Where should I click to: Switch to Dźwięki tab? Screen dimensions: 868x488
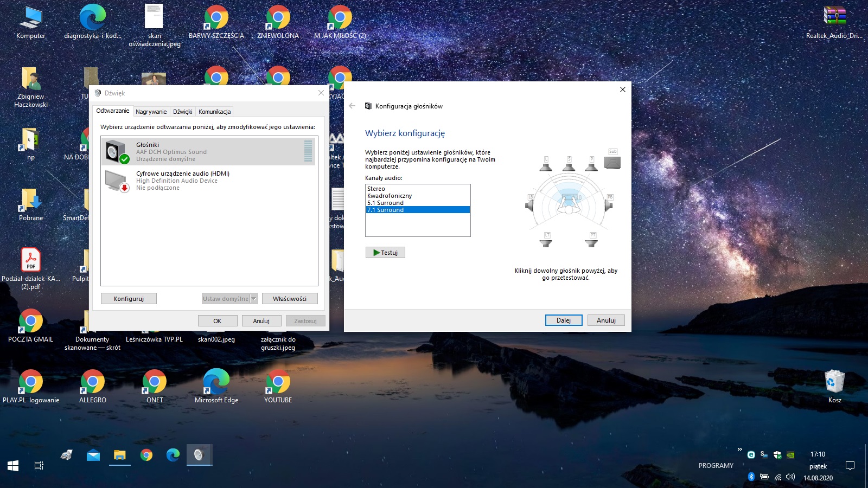[x=183, y=112]
